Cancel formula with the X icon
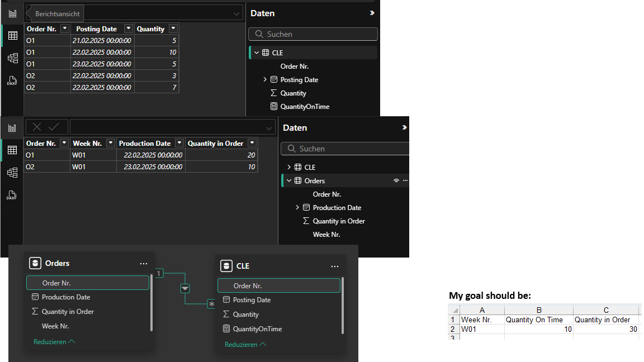Viewport: 644px width, 362px height. 36,127
